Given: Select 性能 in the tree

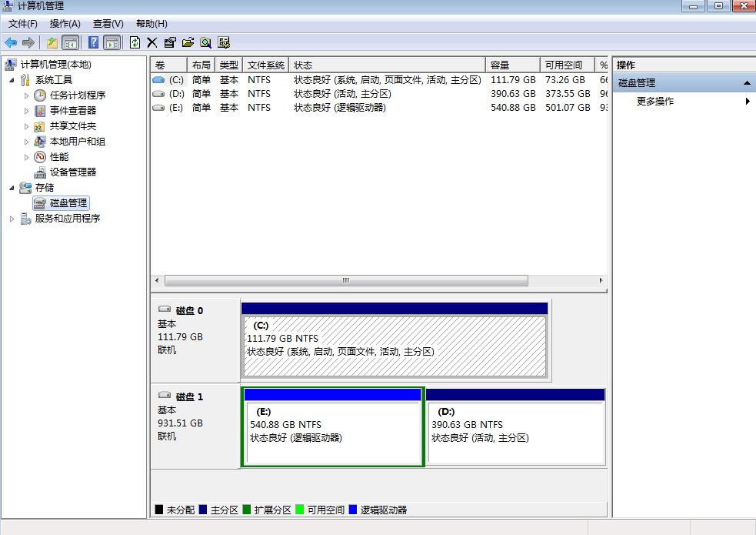Looking at the screenshot, I should coord(58,157).
